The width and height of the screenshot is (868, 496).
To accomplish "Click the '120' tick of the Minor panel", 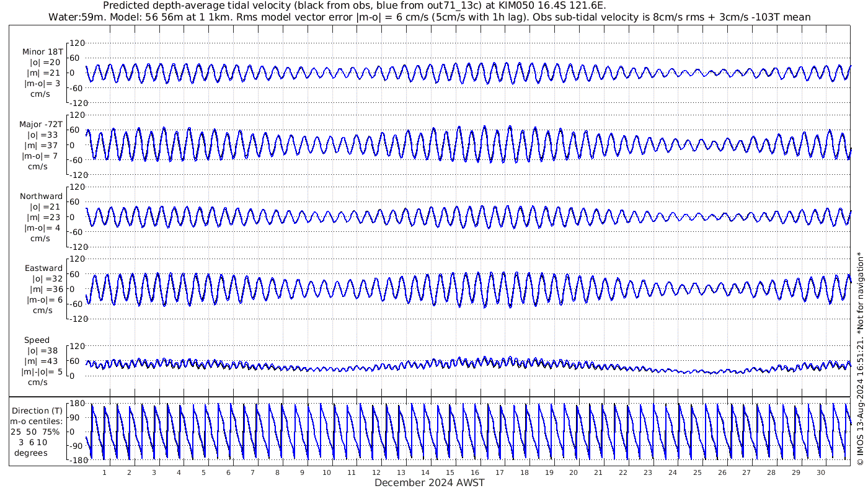I will (x=77, y=43).
